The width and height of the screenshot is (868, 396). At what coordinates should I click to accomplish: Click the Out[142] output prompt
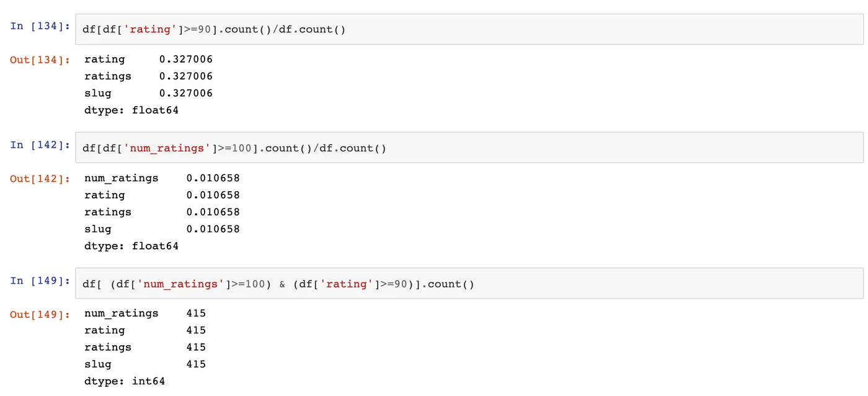[40, 179]
